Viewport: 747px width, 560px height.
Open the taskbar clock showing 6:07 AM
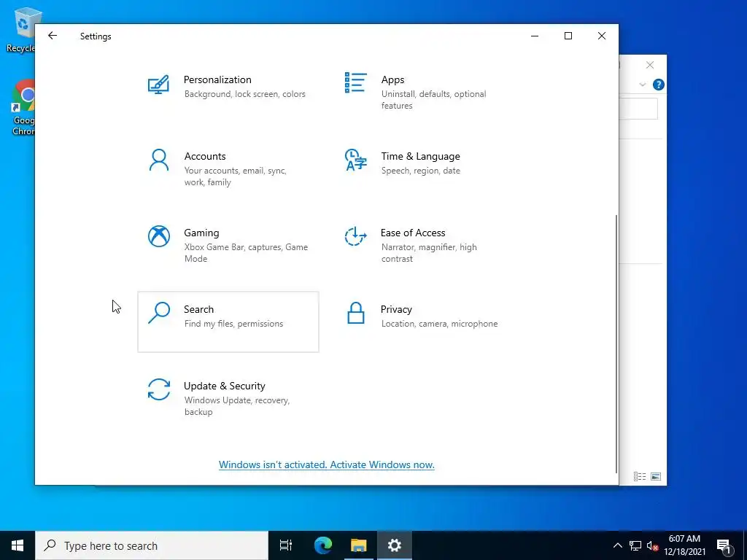pos(684,545)
